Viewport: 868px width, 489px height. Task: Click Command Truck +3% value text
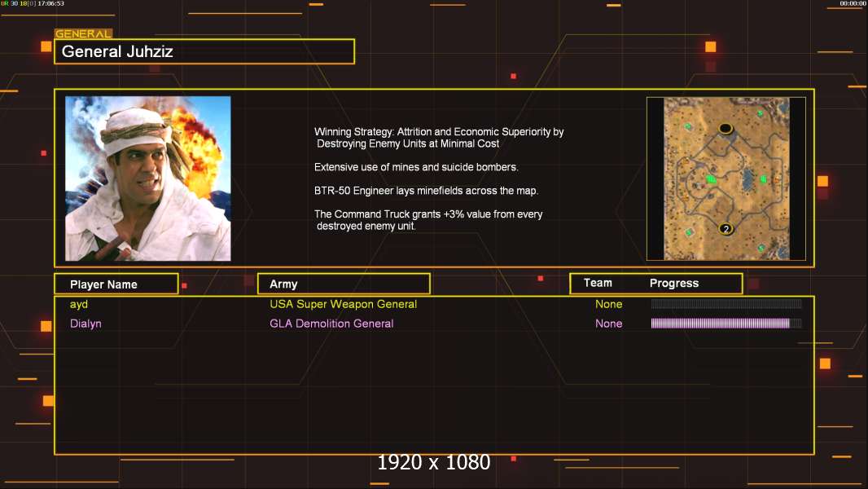428,220
